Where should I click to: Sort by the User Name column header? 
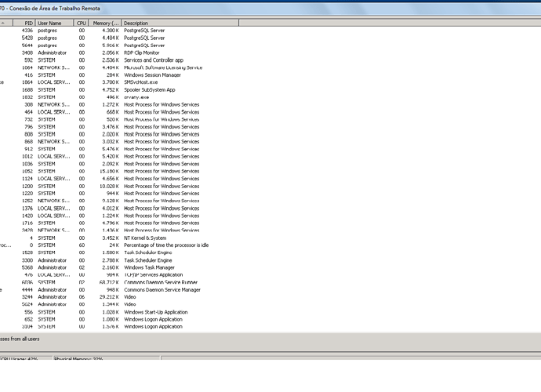click(x=55, y=23)
